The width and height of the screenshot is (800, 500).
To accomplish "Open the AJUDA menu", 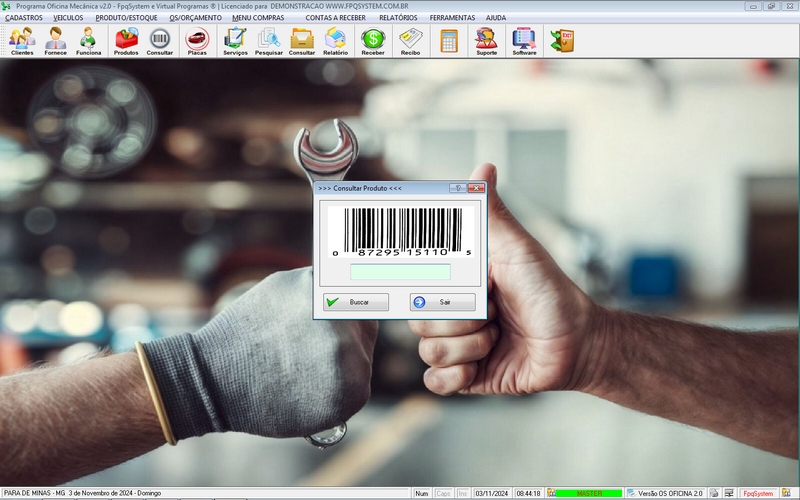I will pyautogui.click(x=496, y=18).
